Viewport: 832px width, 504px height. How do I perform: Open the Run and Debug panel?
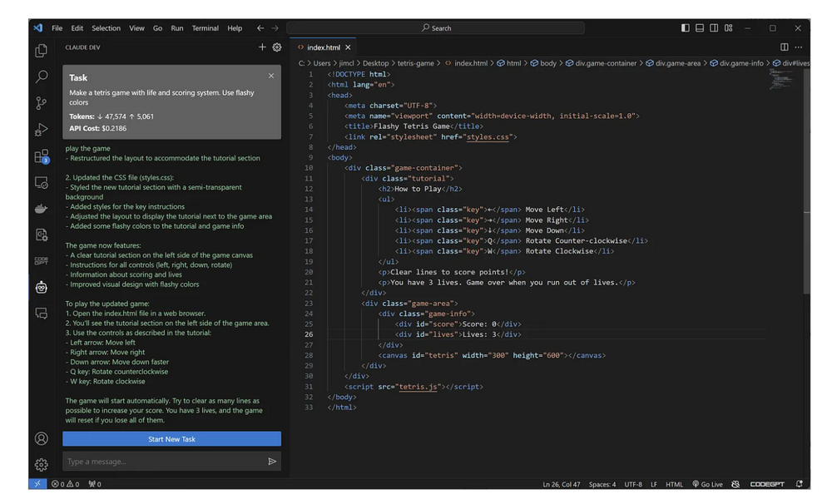point(41,129)
